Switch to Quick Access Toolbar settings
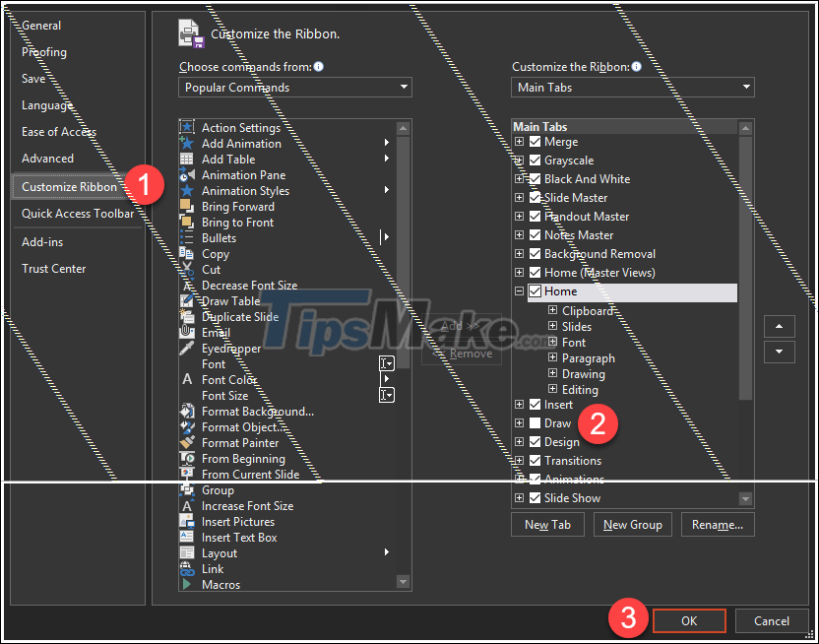This screenshot has height=644, width=819. [x=79, y=213]
